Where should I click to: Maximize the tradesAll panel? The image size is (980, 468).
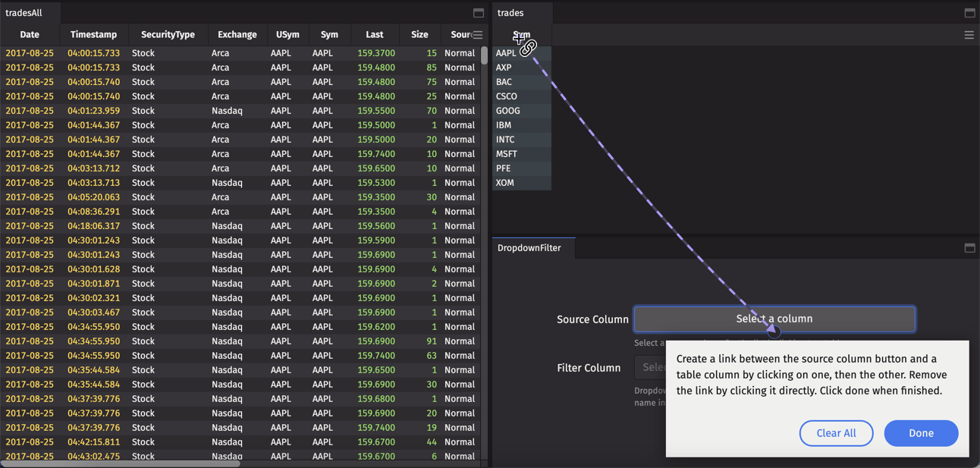click(479, 13)
